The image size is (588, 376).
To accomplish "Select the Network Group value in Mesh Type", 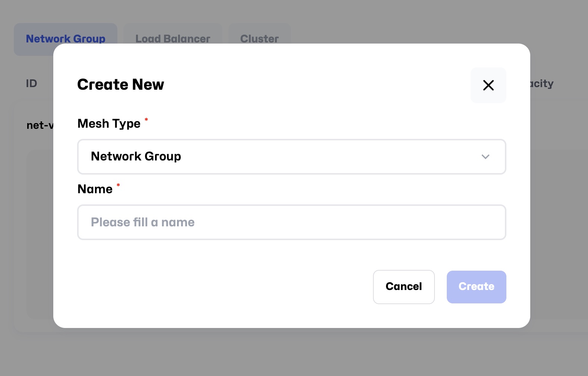I will (x=136, y=156).
